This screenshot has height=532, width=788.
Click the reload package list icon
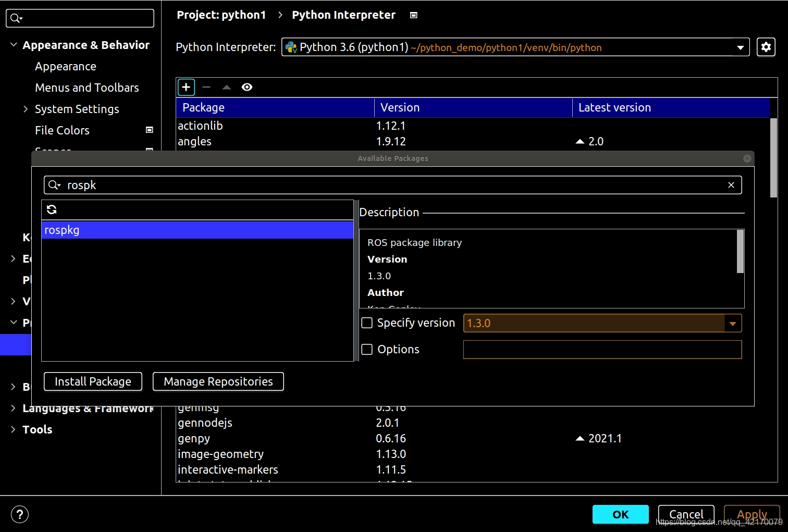52,209
